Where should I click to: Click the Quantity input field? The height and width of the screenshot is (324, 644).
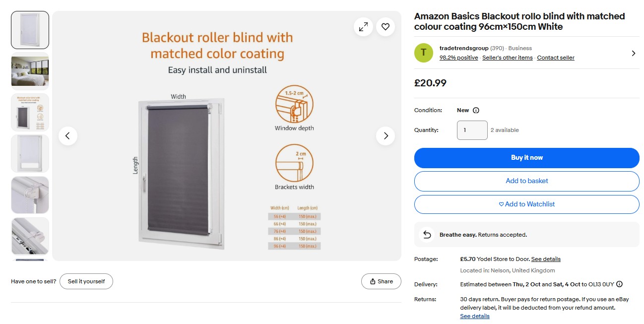pyautogui.click(x=472, y=130)
